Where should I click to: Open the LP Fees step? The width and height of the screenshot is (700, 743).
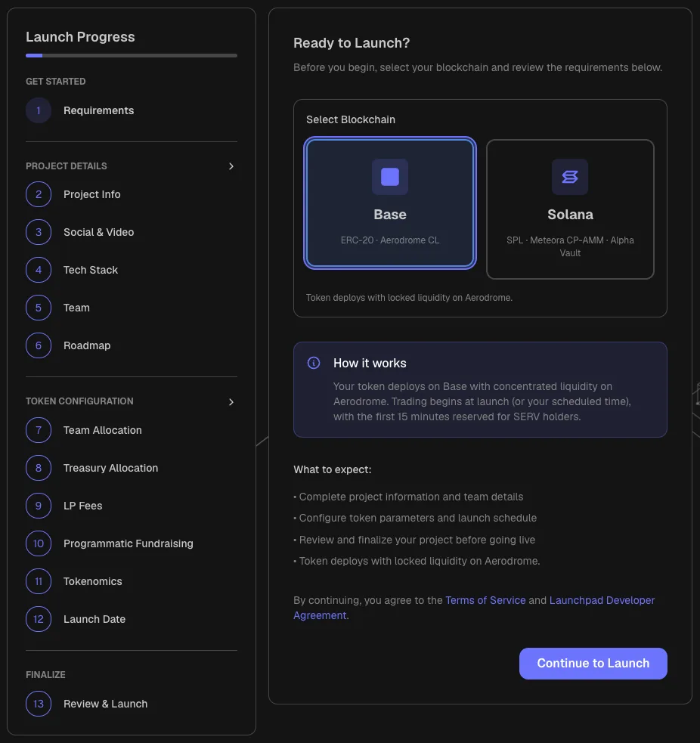[132, 506]
